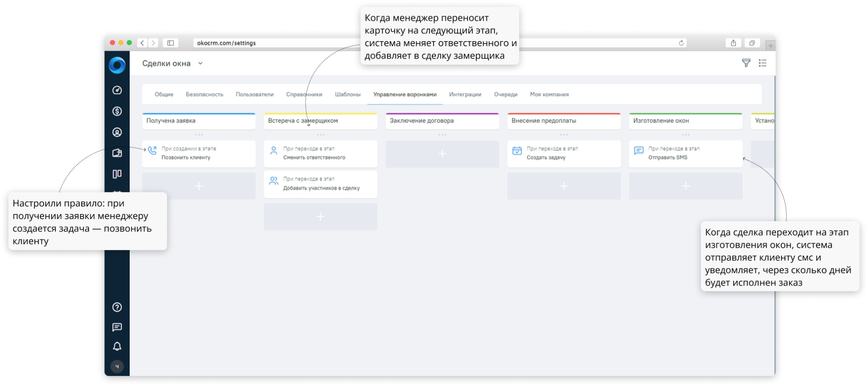Switch to the Безопасность tab
This screenshot has height=386, width=868.
tap(204, 94)
